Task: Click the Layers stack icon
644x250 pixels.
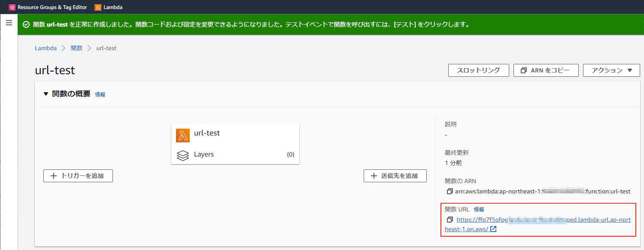Action: [183, 155]
